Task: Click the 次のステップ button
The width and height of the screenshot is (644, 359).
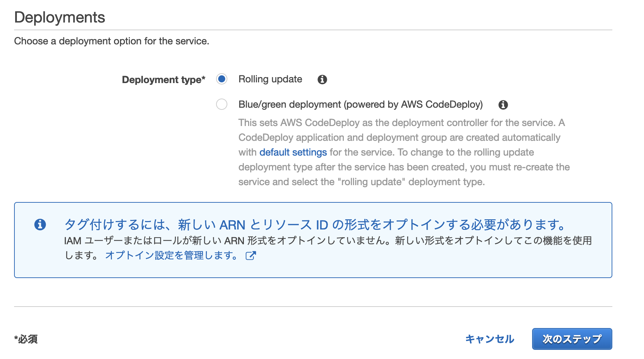Action: (x=572, y=339)
